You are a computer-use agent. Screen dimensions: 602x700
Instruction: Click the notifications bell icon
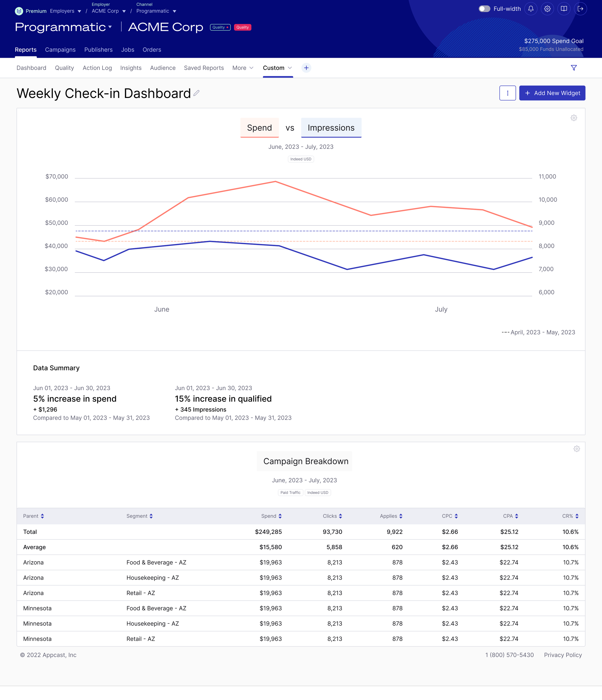coord(531,9)
